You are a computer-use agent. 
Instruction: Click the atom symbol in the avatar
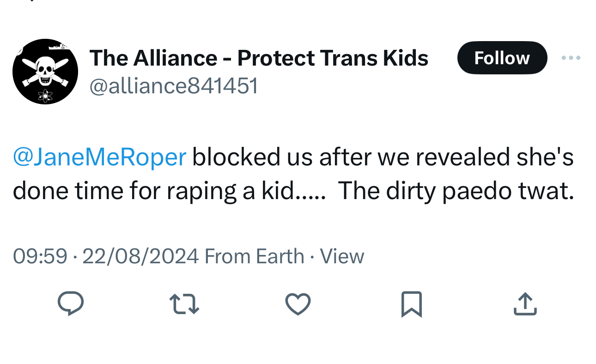45,96
